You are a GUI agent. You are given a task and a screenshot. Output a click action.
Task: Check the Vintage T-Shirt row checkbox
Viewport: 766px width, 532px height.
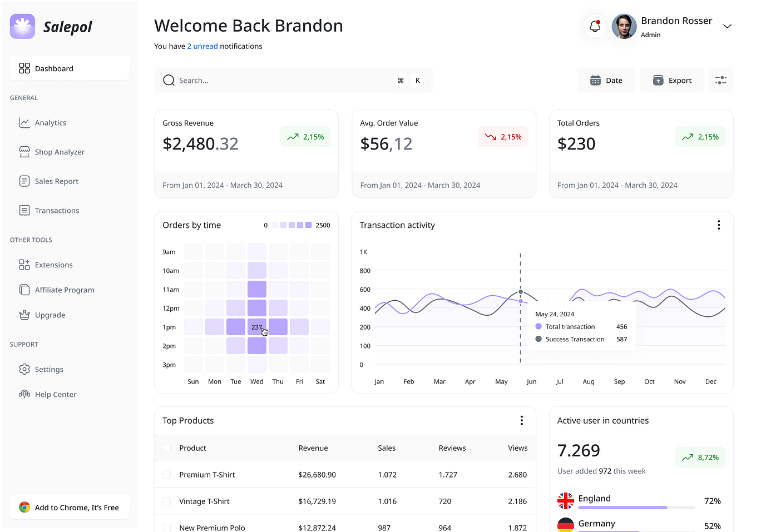pyautogui.click(x=167, y=501)
